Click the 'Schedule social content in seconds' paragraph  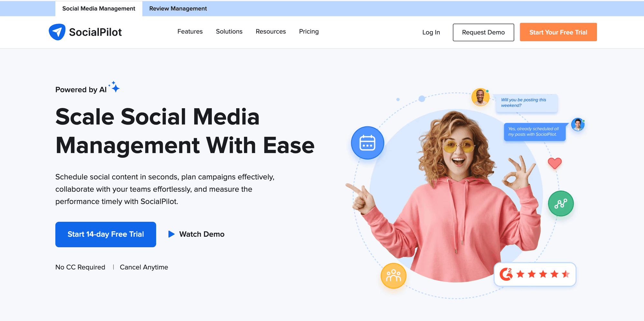[x=165, y=189]
